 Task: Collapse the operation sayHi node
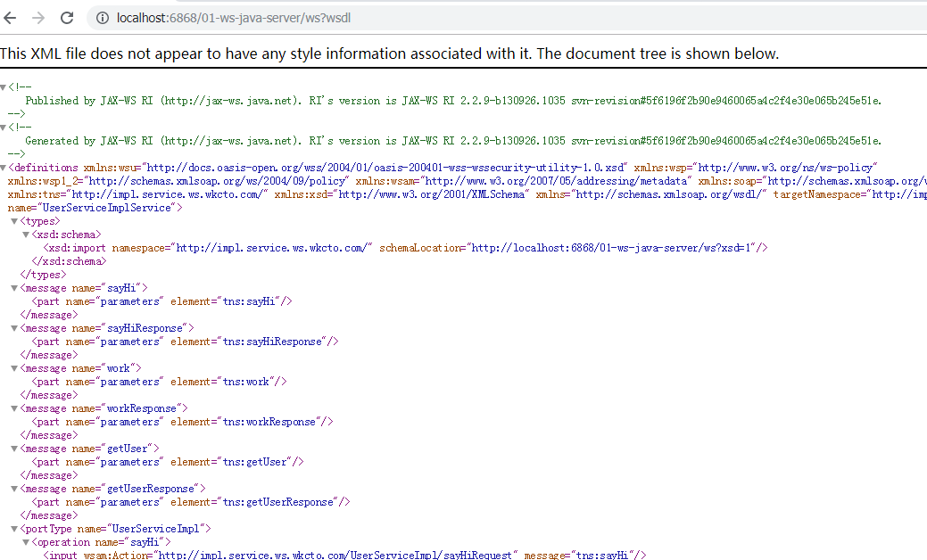(26, 542)
